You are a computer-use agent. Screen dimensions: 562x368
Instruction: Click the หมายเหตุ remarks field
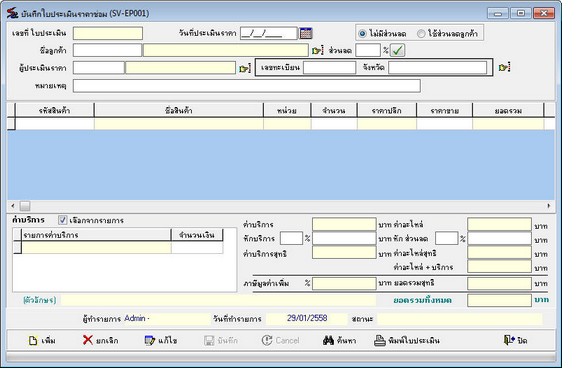pyautogui.click(x=247, y=86)
